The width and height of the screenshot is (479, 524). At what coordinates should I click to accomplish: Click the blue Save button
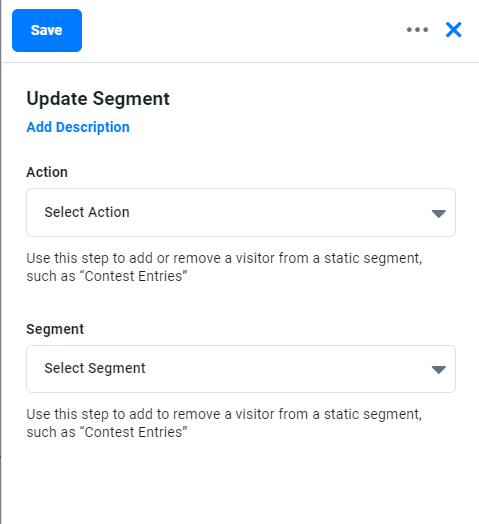coord(47,30)
